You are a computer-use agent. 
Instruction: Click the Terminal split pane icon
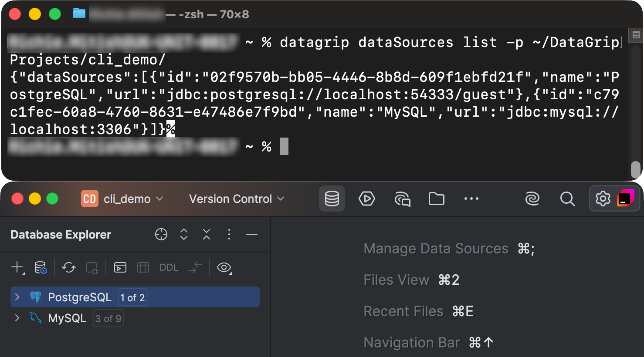point(636,35)
